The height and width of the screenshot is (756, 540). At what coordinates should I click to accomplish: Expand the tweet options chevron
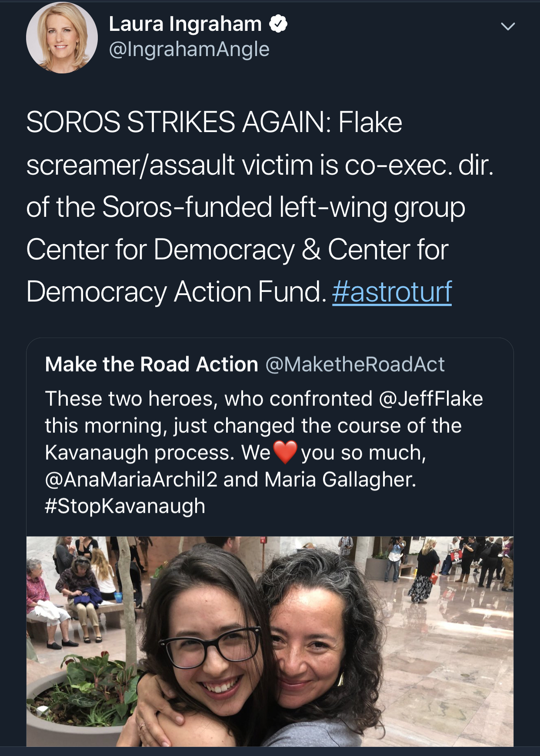[507, 27]
